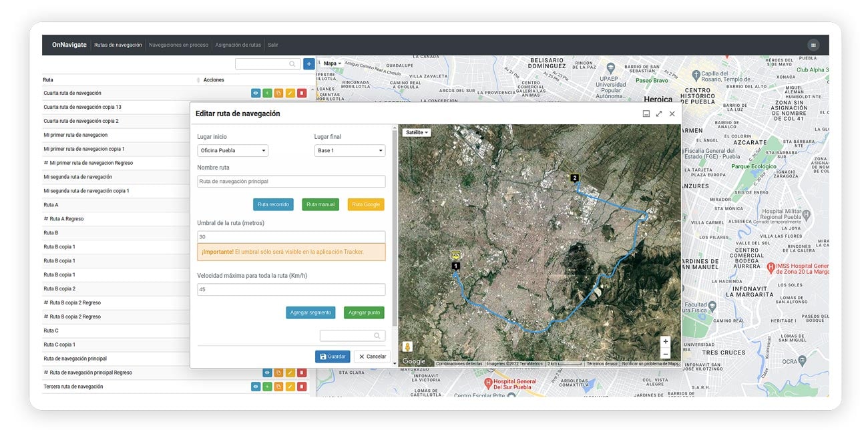Select Mi segunda ruta de navegación row
The height and width of the screenshot is (430, 868).
[x=117, y=177]
